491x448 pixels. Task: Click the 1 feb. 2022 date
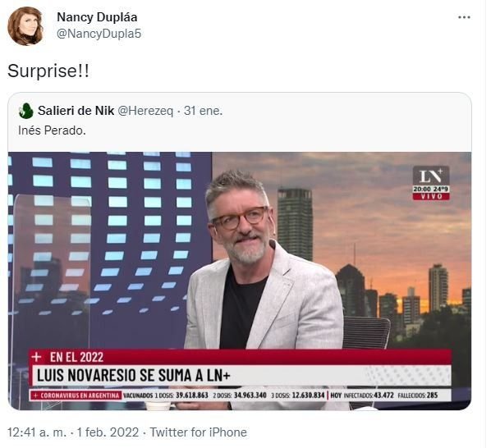[108, 432]
